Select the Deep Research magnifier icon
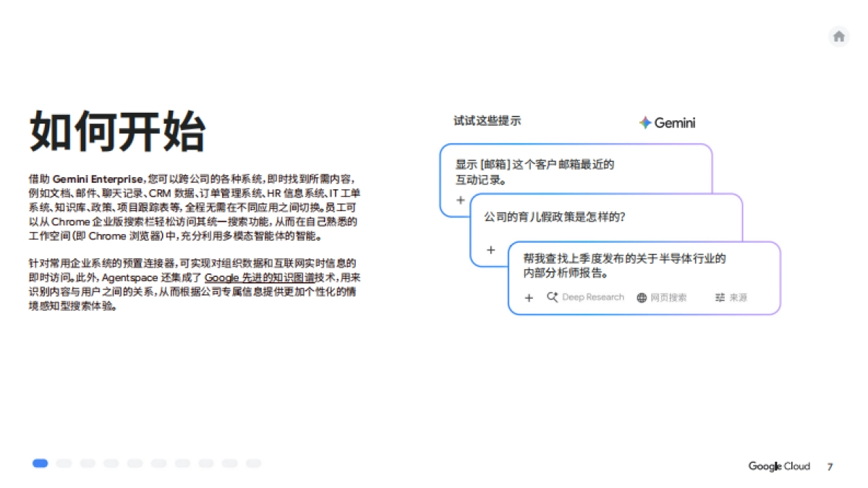This screenshot has width=868, height=488. click(552, 297)
